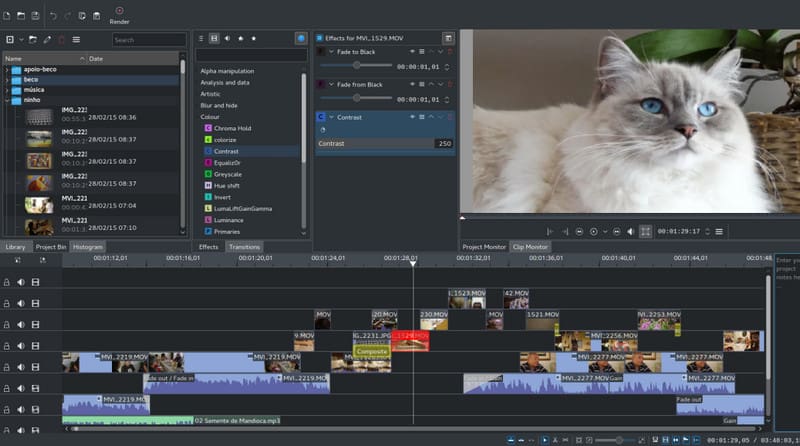Image resolution: width=800 pixels, height=446 pixels.
Task: Create new folder in project bin
Action: [33, 39]
